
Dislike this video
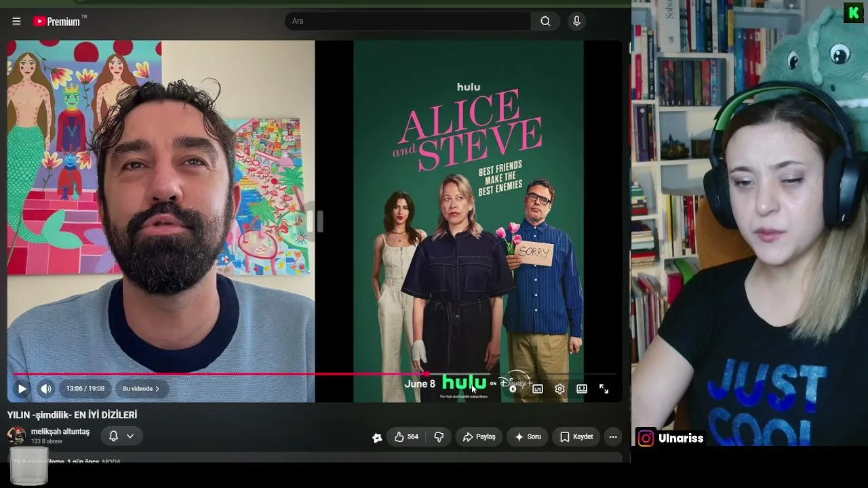[439, 437]
